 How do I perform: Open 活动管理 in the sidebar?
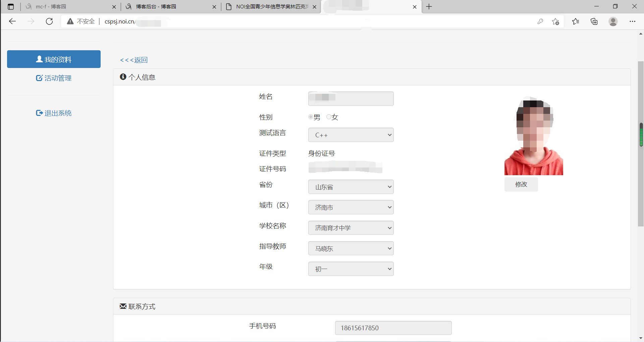54,78
